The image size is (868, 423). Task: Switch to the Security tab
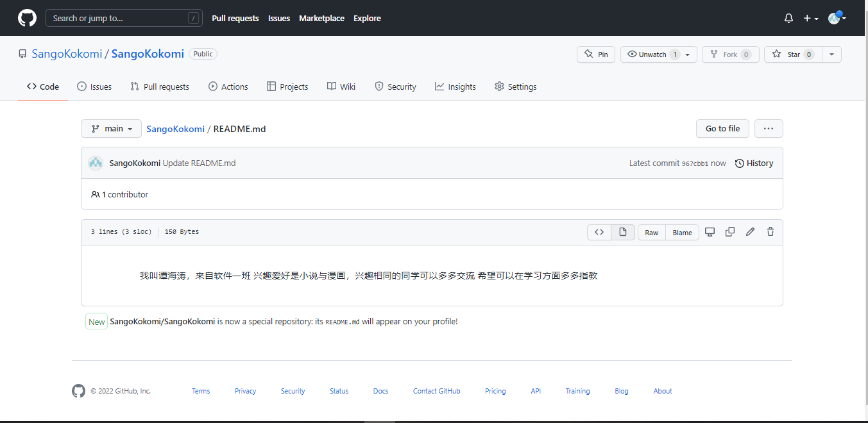pos(396,87)
